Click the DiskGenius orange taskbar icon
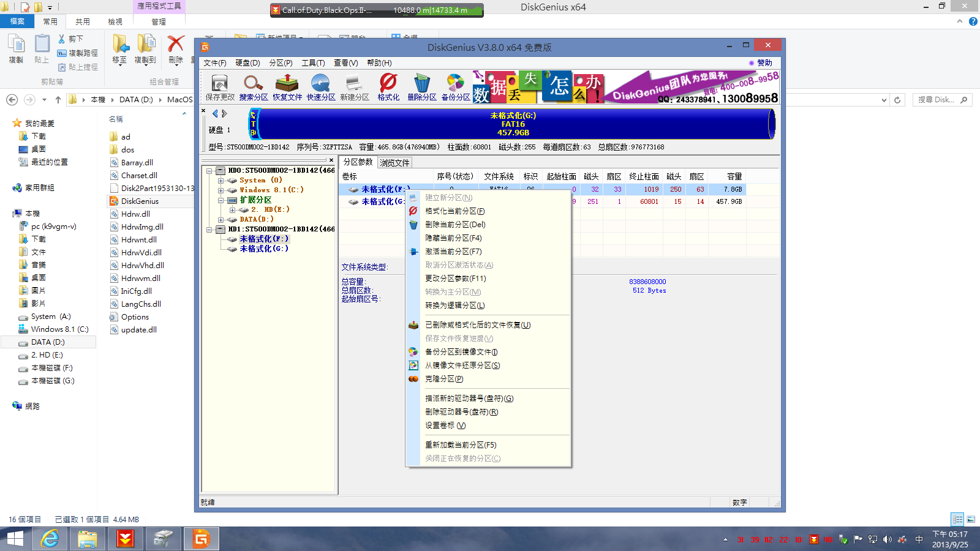 tap(202, 539)
